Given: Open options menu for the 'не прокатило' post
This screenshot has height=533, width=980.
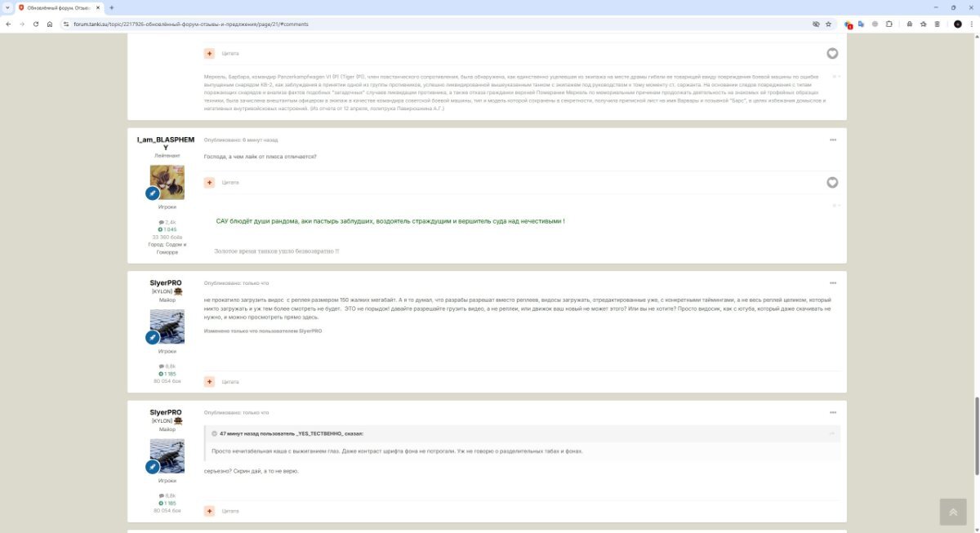Looking at the screenshot, I should (833, 282).
